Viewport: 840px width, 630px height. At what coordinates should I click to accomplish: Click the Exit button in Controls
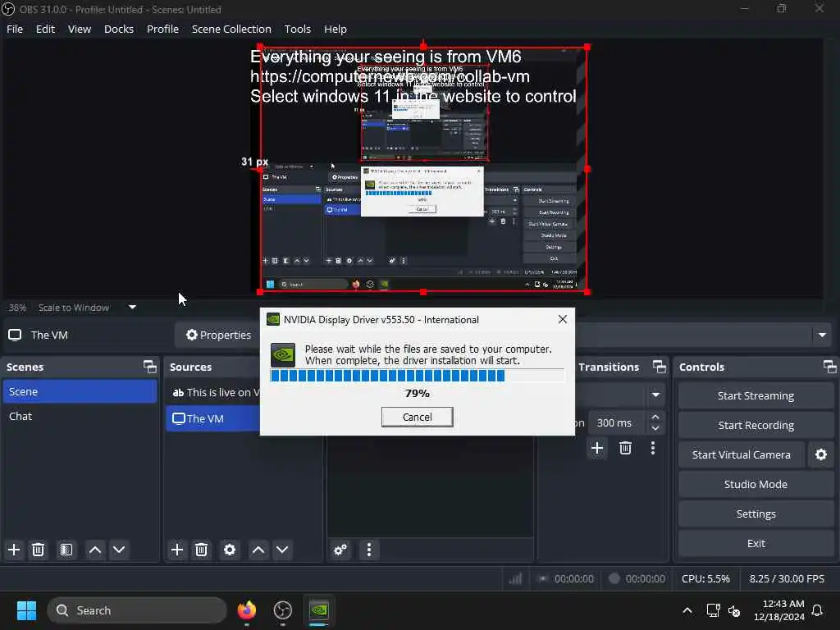[756, 543]
